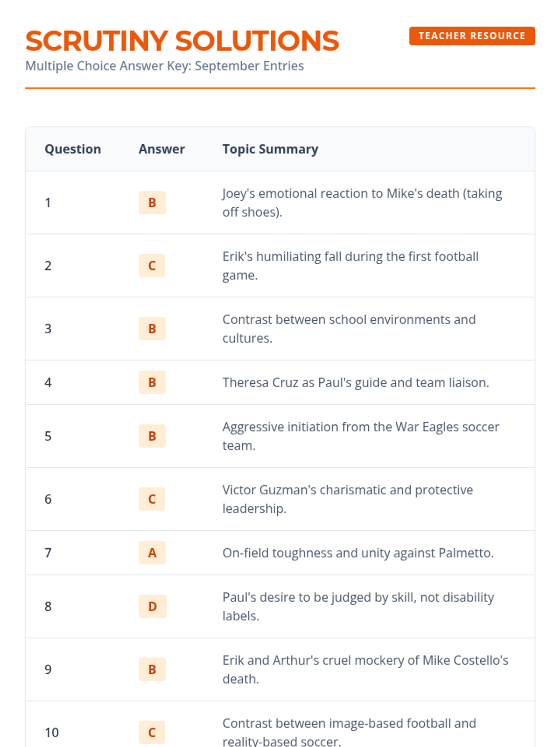Click answer badge D for question 8
Image resolution: width=560 pixels, height=747 pixels.
[153, 606]
